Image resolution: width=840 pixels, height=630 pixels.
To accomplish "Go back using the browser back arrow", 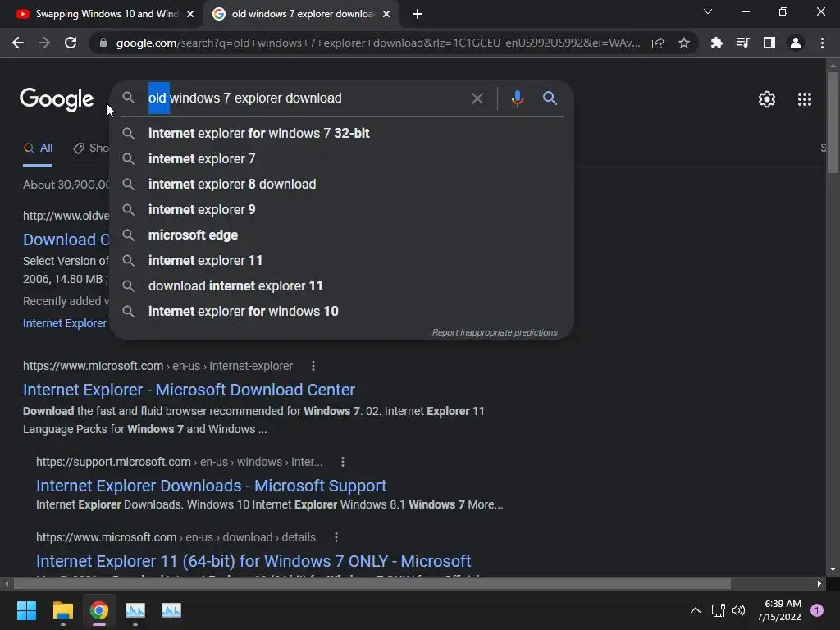I will tap(18, 43).
